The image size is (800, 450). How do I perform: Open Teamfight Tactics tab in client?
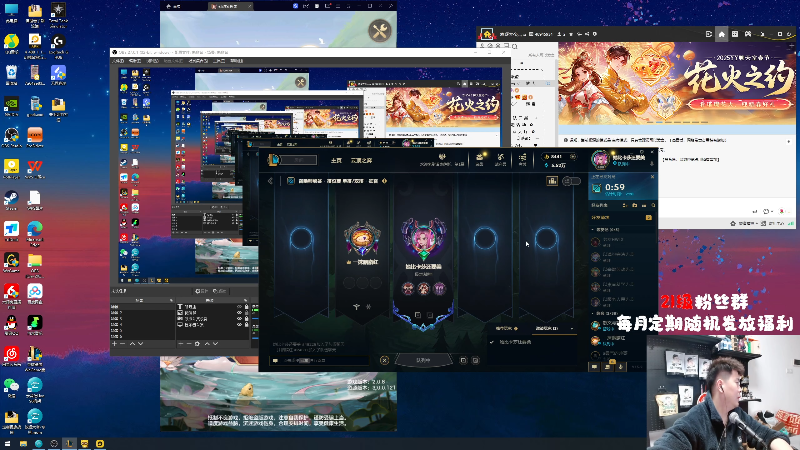361,161
